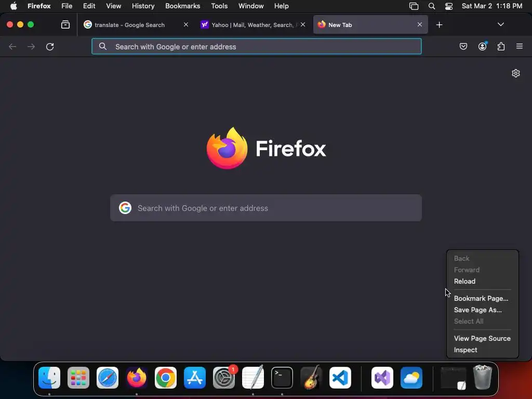Open Stage Manager menu bar icon
The width and height of the screenshot is (532, 399).
tap(414, 6)
